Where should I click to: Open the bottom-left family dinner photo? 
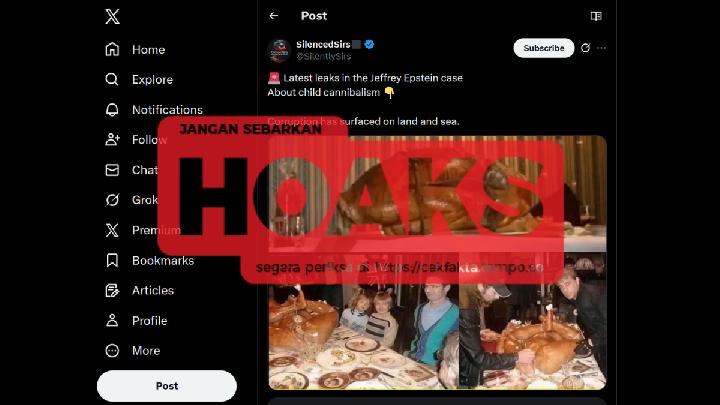[x=363, y=336]
